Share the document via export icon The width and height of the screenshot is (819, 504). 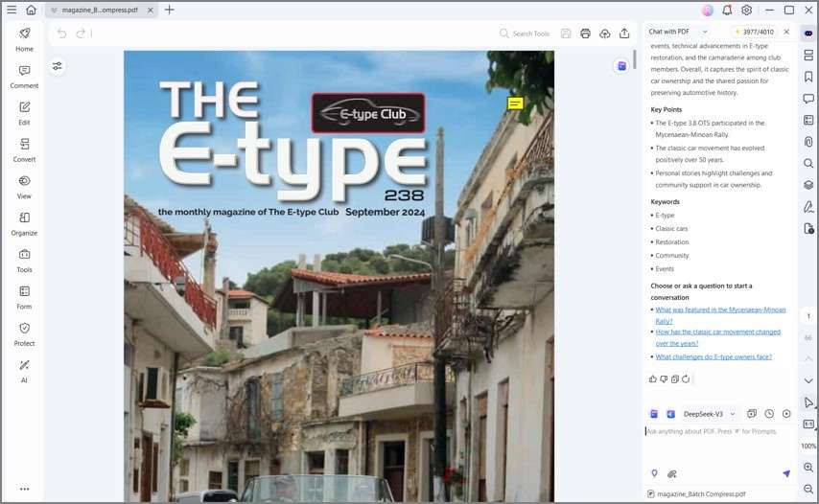(624, 34)
